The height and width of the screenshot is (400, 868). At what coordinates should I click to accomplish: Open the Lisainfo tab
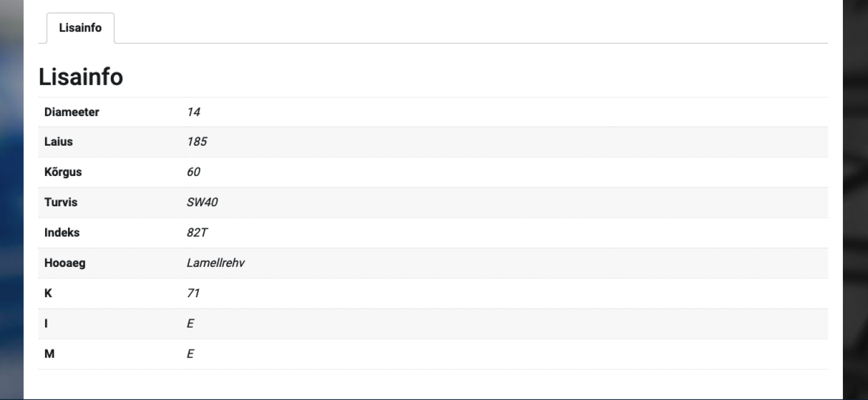pos(80,28)
